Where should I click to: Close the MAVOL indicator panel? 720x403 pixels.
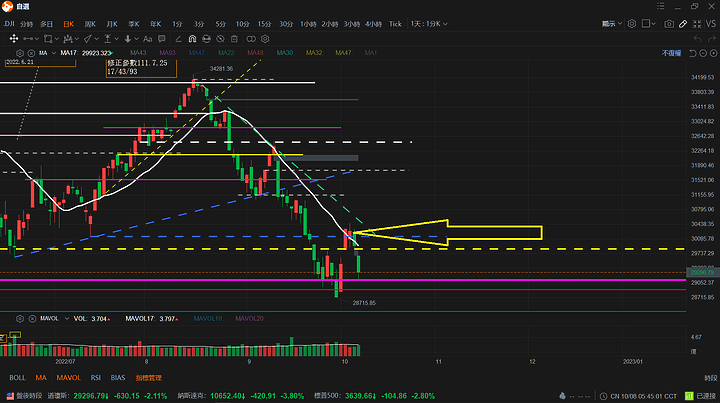coord(32,319)
